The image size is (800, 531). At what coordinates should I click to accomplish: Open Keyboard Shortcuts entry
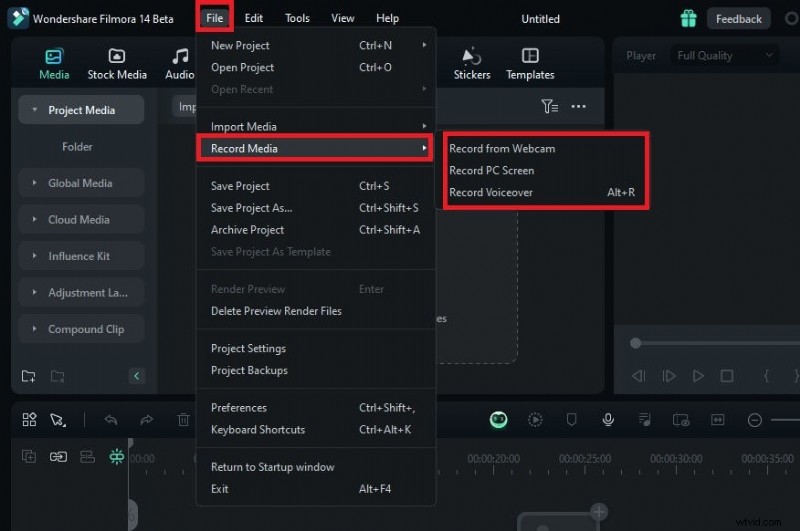pos(315,429)
